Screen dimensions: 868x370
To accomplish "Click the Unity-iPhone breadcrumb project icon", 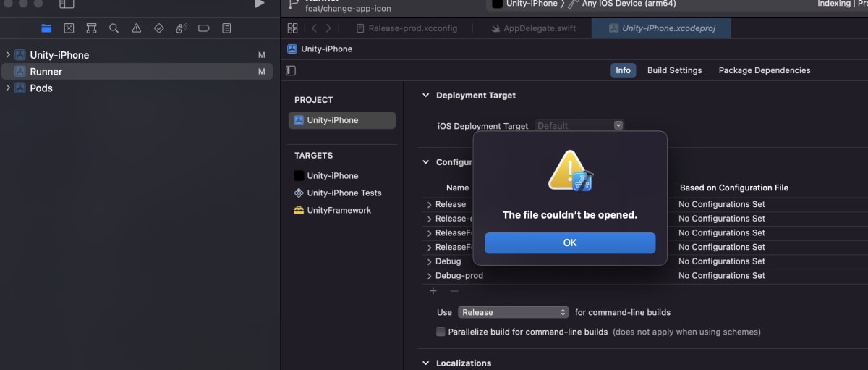I will 292,49.
